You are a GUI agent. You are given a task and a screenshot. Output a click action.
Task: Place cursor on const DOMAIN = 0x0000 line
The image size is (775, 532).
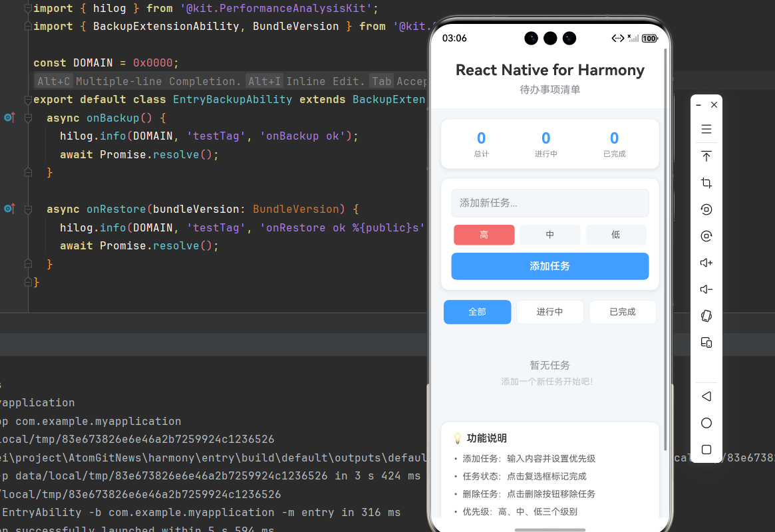pos(106,63)
